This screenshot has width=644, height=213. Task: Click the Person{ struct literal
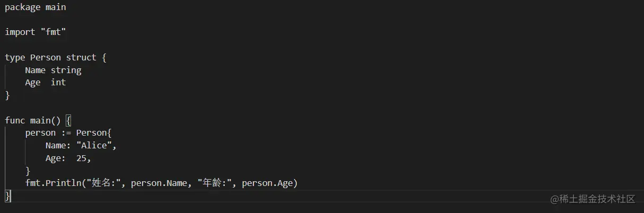[x=91, y=133]
